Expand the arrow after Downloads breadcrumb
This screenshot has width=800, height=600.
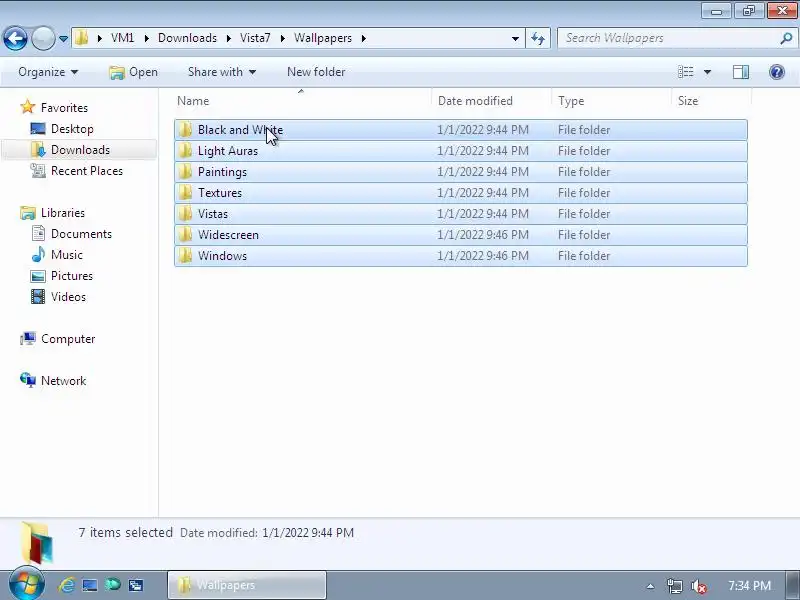[x=229, y=38]
